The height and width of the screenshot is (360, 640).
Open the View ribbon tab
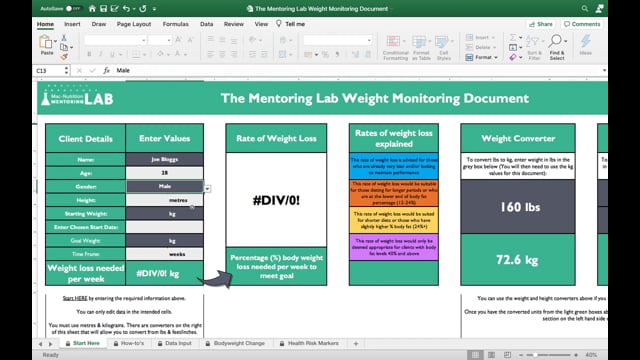tap(261, 24)
